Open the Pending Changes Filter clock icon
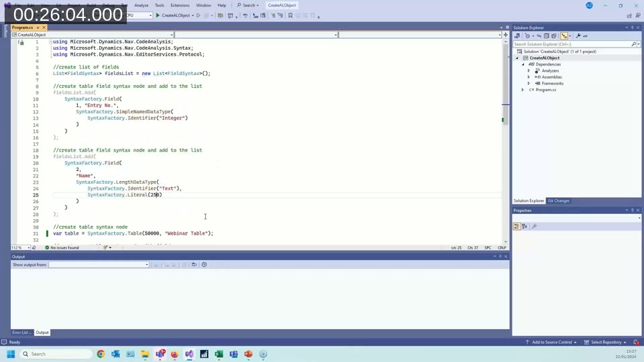Image resolution: width=644 pixels, height=362 pixels. click(x=528, y=36)
